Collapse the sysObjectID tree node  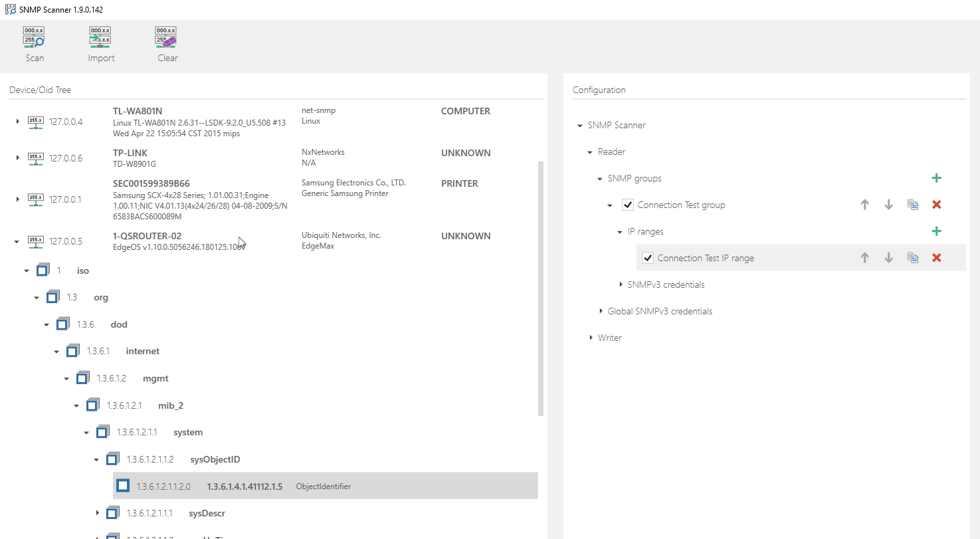pos(96,460)
